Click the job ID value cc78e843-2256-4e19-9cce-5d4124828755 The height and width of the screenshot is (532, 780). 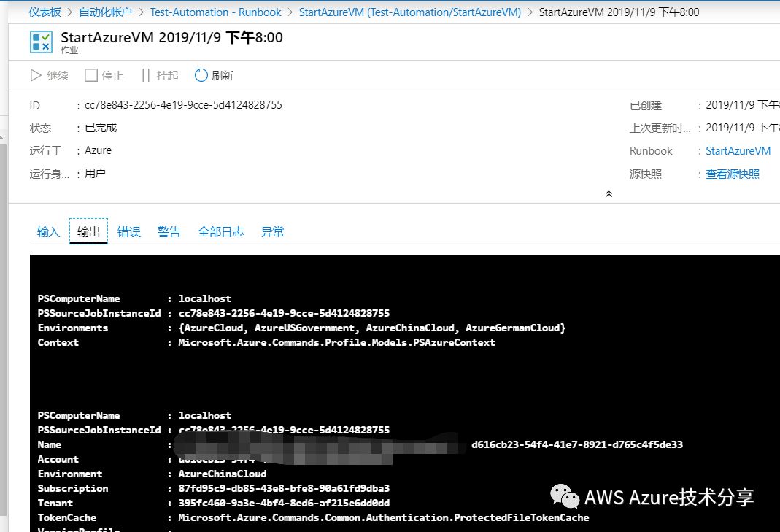(183, 105)
